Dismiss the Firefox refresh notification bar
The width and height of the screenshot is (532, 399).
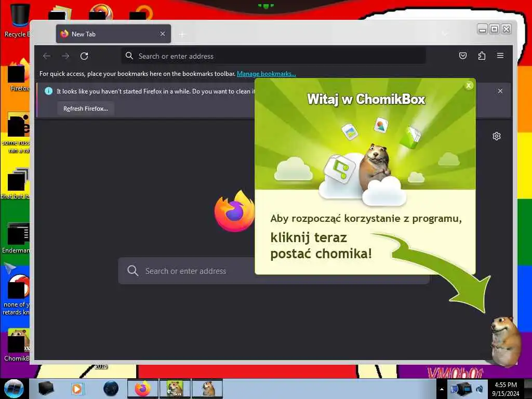coord(500,91)
